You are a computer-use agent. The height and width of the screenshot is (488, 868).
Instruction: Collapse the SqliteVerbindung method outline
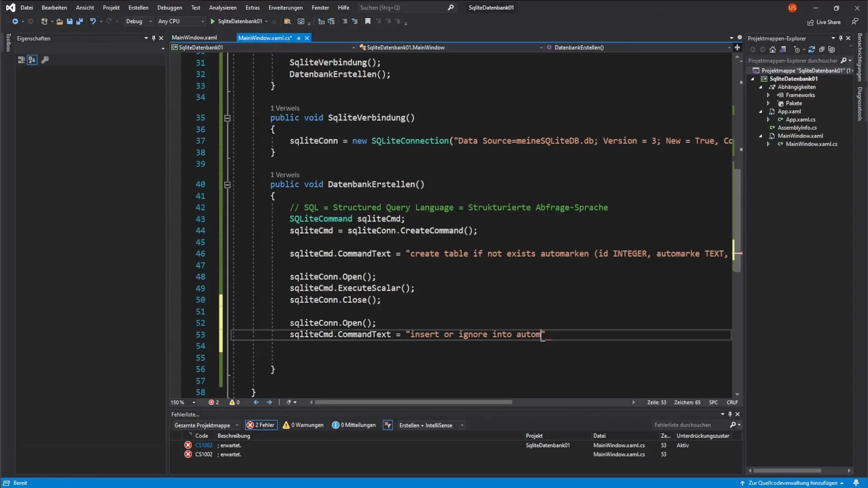pyautogui.click(x=227, y=118)
